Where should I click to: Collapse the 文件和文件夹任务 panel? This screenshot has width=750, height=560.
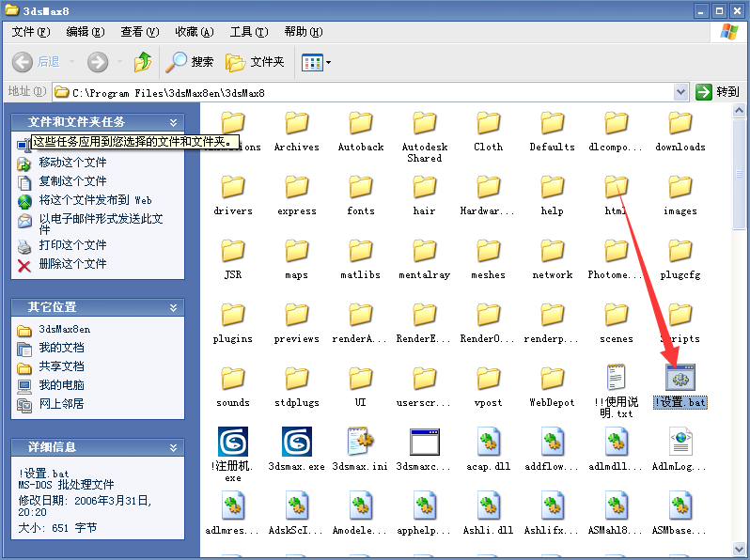click(x=173, y=122)
